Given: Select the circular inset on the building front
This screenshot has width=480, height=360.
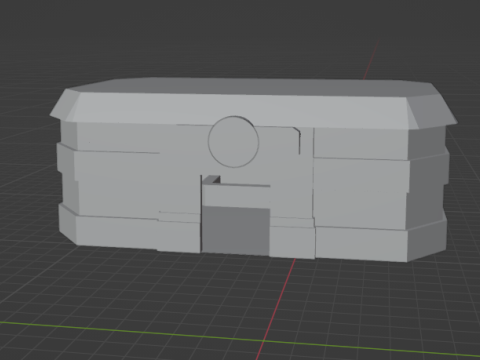Looking at the screenshot, I should coord(233,142).
